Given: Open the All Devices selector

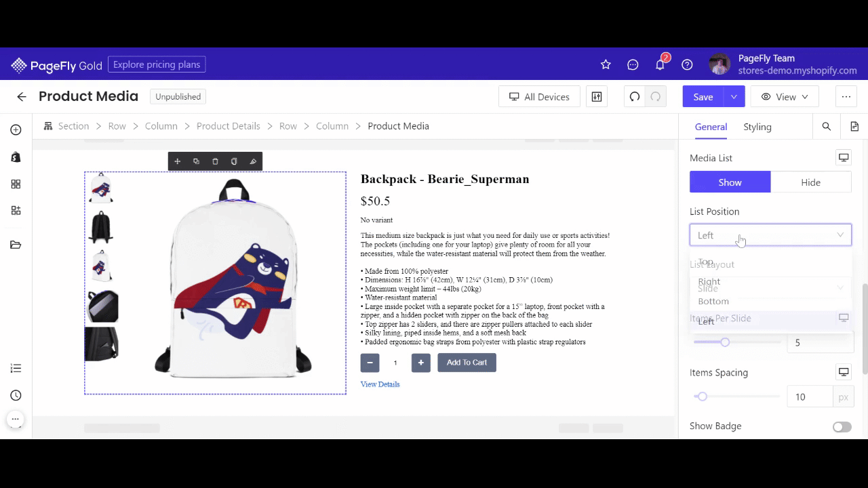Looking at the screenshot, I should pyautogui.click(x=539, y=97).
